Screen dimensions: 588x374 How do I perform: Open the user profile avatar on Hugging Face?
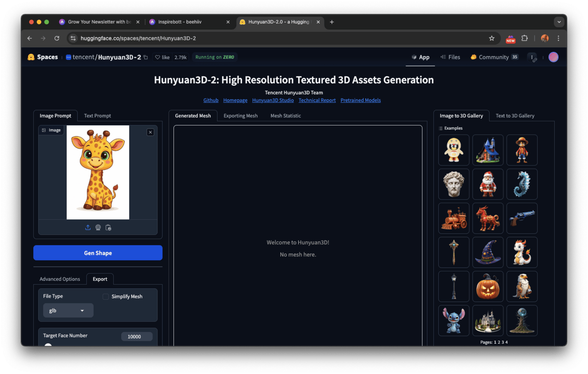553,57
